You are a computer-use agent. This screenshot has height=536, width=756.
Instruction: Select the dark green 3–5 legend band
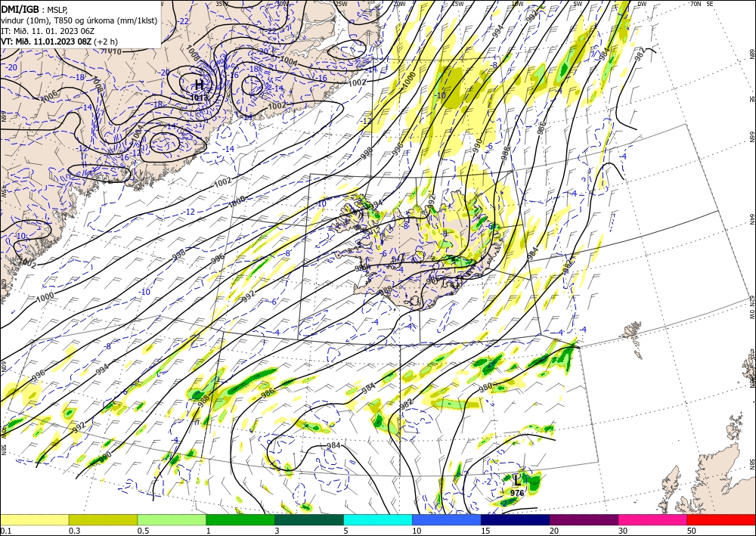click(309, 519)
